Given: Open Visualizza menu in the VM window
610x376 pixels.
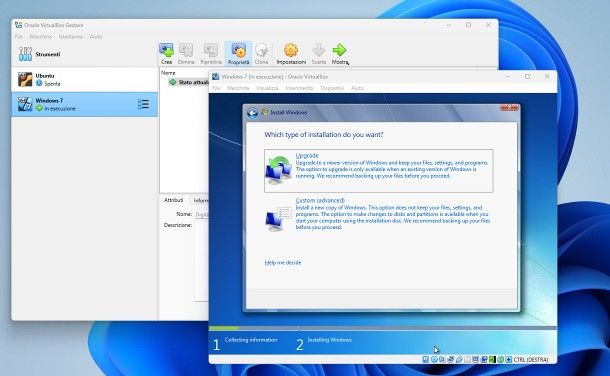Looking at the screenshot, I should tap(267, 88).
